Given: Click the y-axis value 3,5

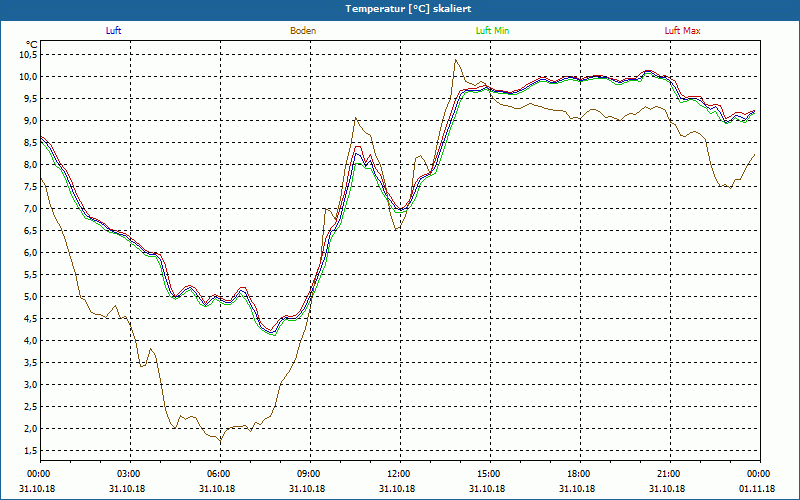Looking at the screenshot, I should (x=30, y=362).
